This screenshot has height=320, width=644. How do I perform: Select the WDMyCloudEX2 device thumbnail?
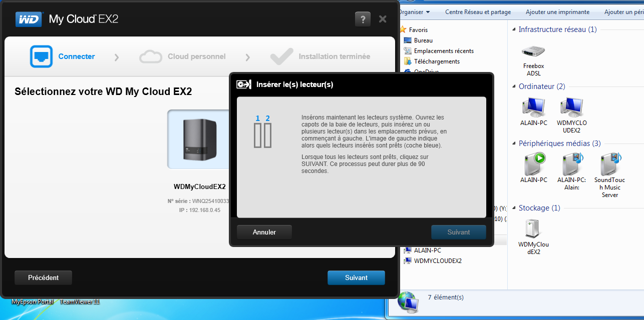(x=198, y=139)
